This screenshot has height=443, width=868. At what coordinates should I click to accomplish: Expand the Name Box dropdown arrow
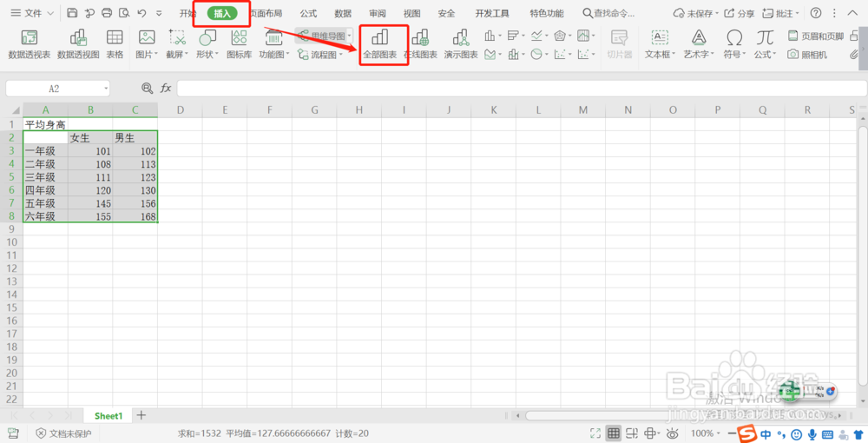coord(106,89)
